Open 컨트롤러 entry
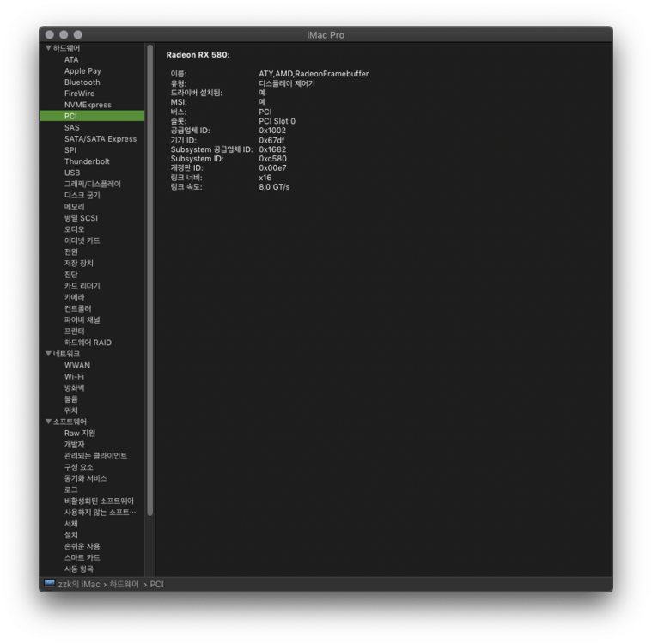This screenshot has height=644, width=652. [77, 308]
